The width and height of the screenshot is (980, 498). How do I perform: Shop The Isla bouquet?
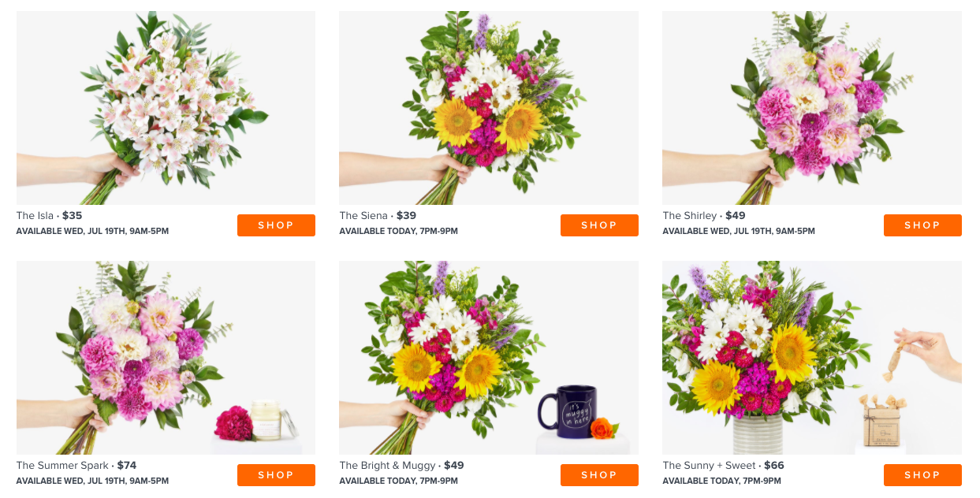tap(276, 225)
